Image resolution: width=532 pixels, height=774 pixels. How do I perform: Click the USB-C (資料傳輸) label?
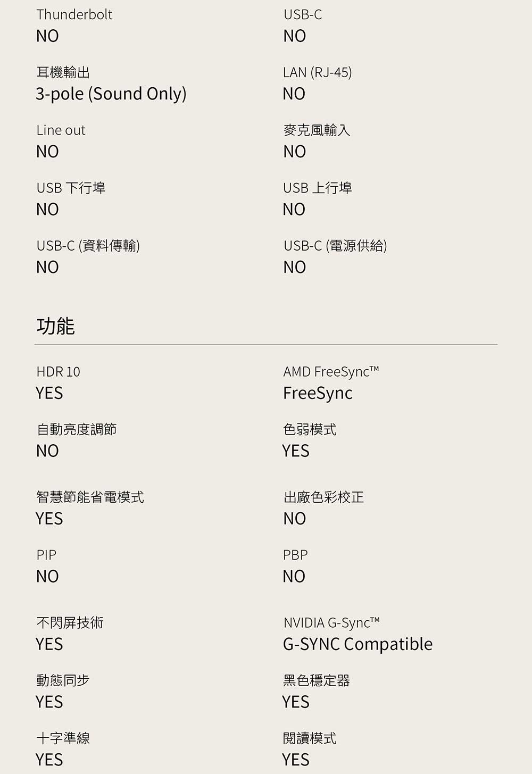88,246
